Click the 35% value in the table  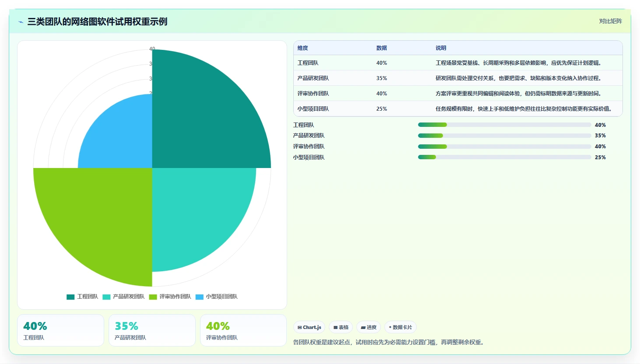coord(382,78)
